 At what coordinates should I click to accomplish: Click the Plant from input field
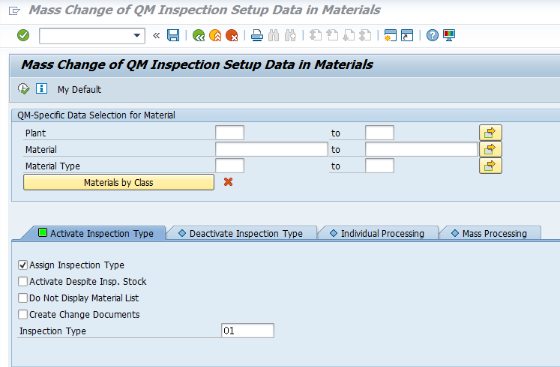click(230, 133)
